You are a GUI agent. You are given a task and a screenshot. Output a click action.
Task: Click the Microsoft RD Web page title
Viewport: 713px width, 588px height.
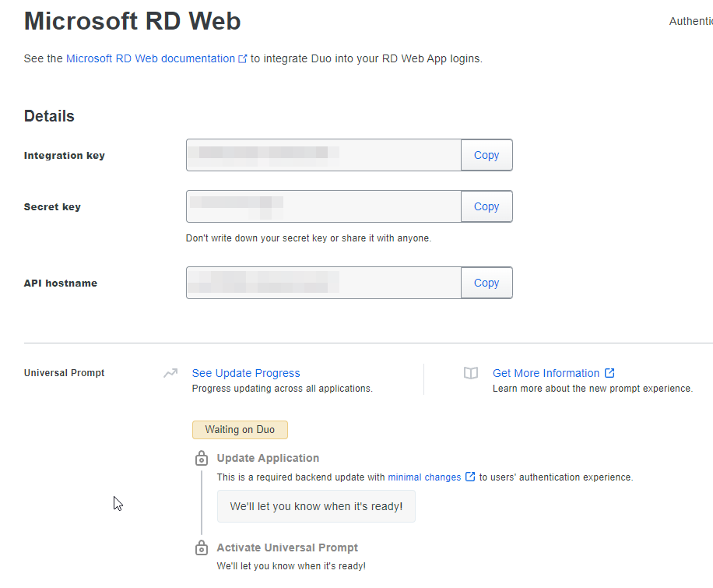(132, 21)
